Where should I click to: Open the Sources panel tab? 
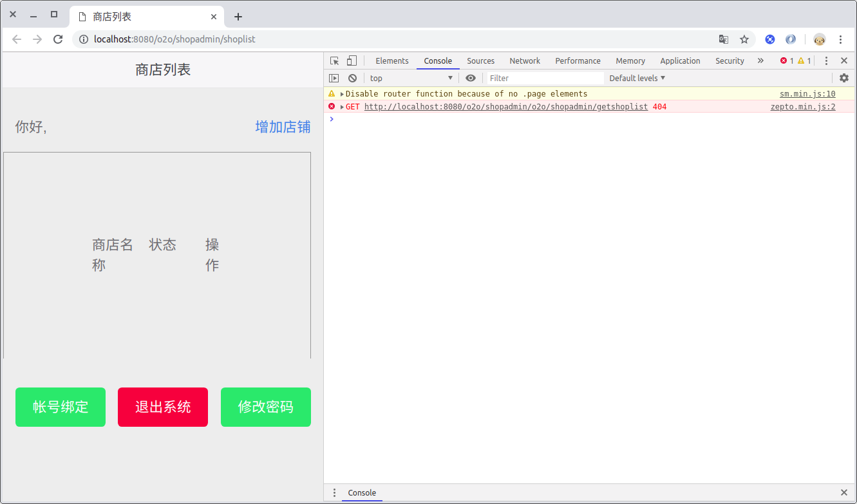point(480,60)
